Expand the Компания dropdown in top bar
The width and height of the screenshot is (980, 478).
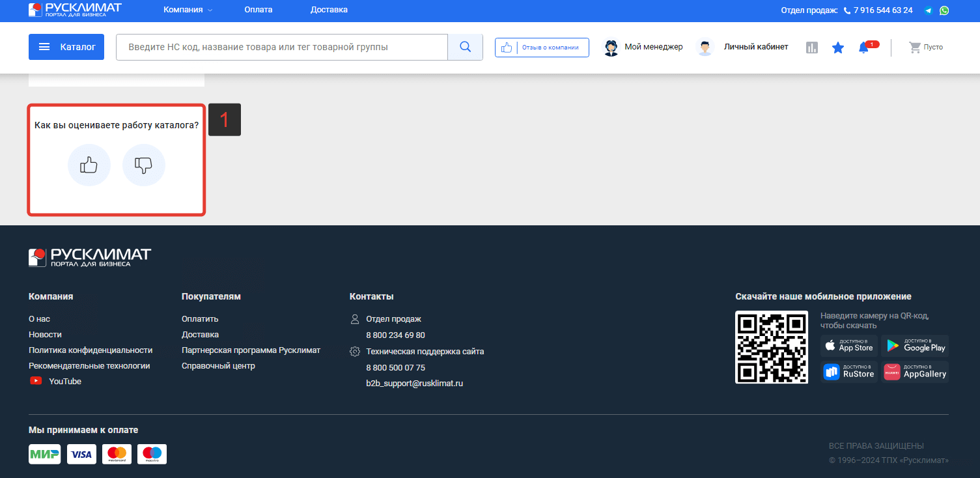point(188,10)
